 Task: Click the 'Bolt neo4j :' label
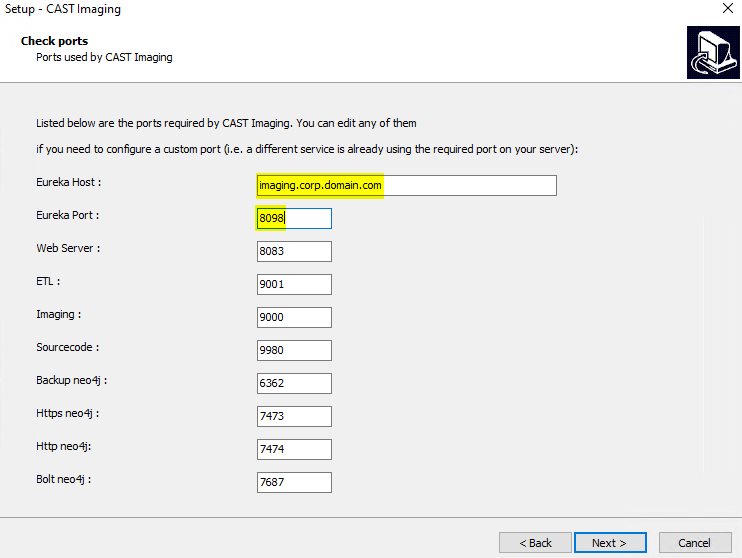63,479
